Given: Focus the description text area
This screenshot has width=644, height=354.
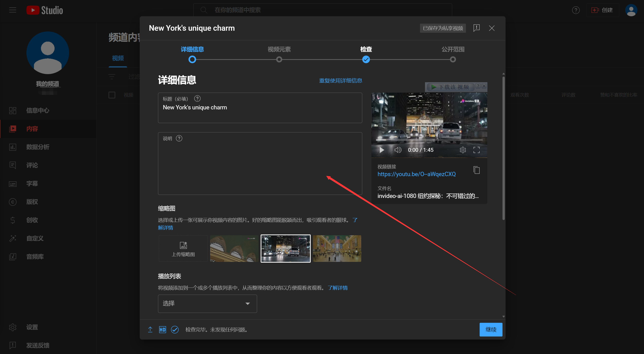Looking at the screenshot, I should [x=260, y=164].
